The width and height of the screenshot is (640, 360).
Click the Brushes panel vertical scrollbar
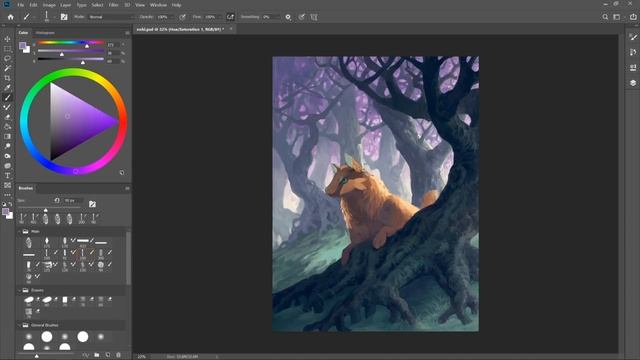click(129, 258)
